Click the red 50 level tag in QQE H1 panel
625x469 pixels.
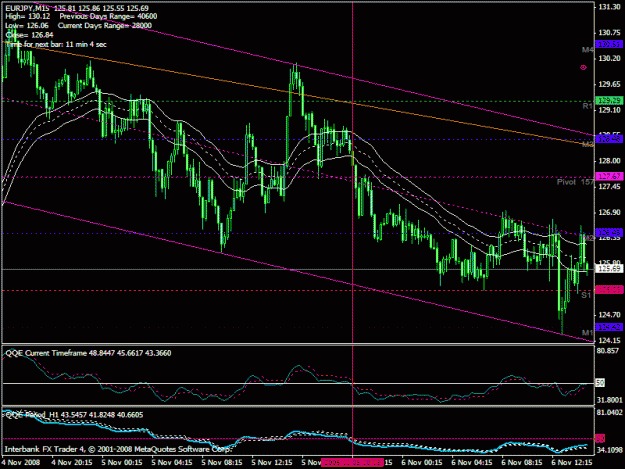pos(600,438)
